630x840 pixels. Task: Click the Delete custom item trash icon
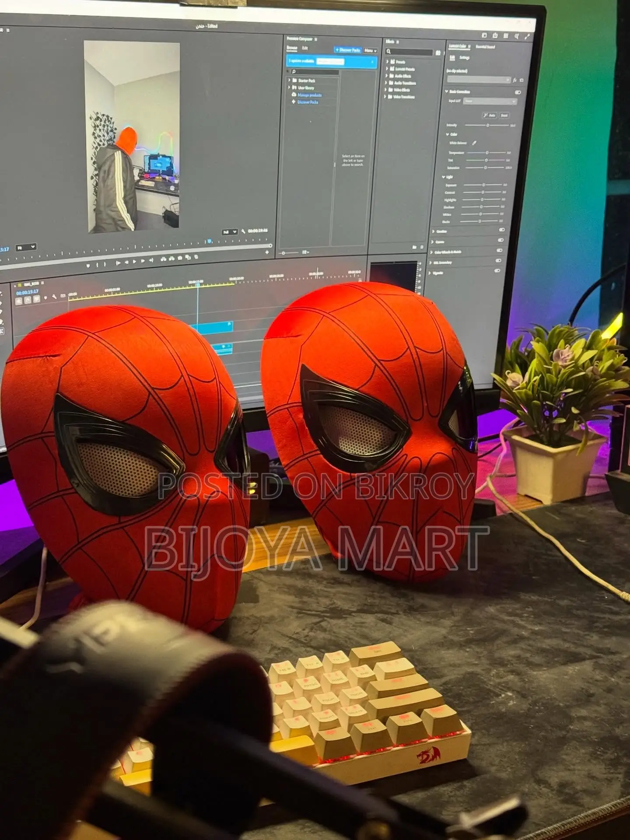tap(422, 247)
